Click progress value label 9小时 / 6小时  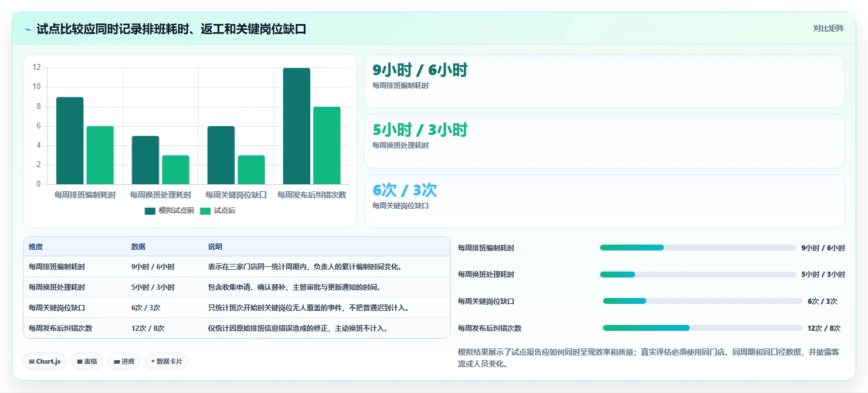coord(823,248)
